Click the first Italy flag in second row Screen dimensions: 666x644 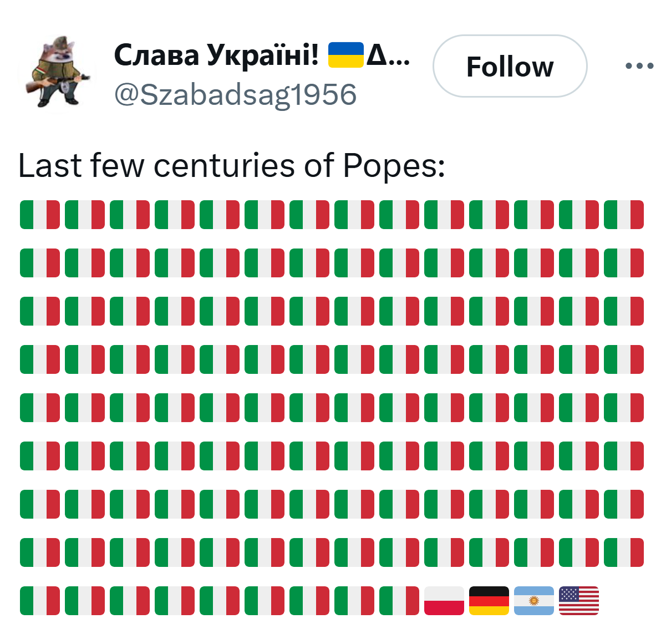pos(40,263)
